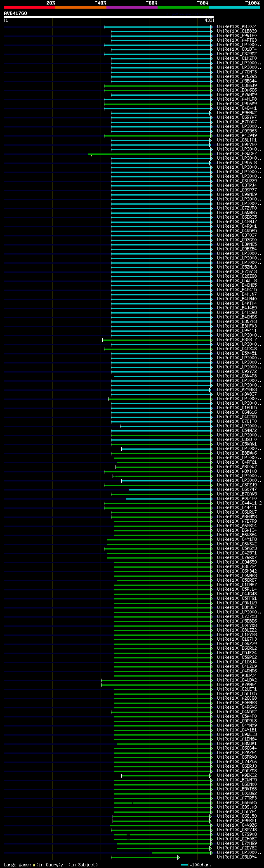Select the UniRef100_A2YHG3 label
Viewport: 264px width, 868px height.
(x=237, y=390)
